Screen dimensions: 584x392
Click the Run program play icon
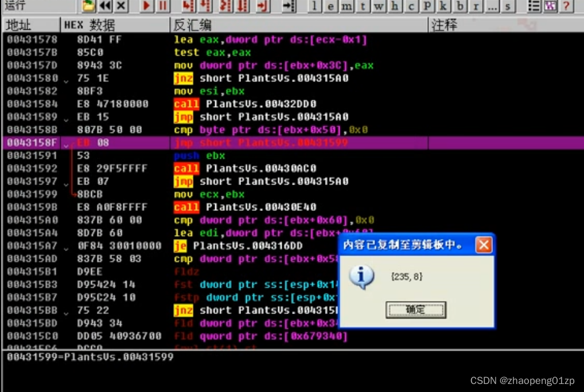[x=146, y=6]
